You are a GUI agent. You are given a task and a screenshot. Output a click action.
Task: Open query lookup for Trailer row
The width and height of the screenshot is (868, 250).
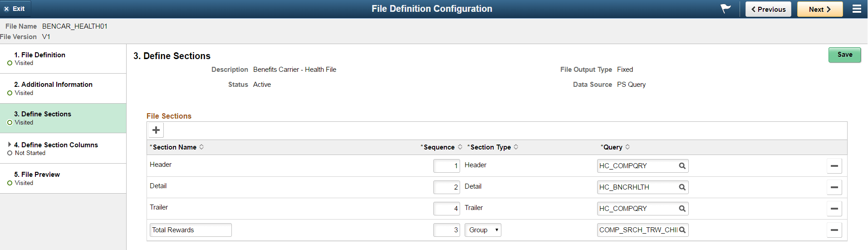[x=682, y=209]
